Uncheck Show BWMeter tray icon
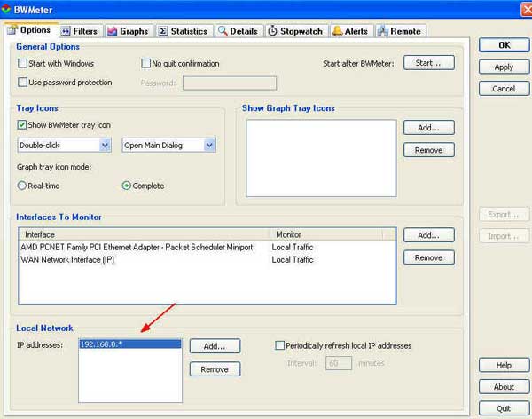The height and width of the screenshot is (419, 532). click(21, 124)
